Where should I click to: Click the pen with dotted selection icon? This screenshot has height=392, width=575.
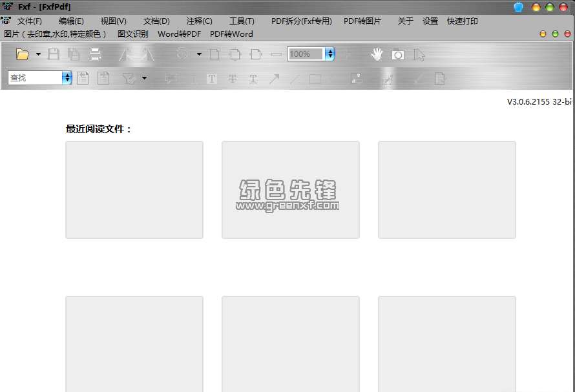[388, 79]
